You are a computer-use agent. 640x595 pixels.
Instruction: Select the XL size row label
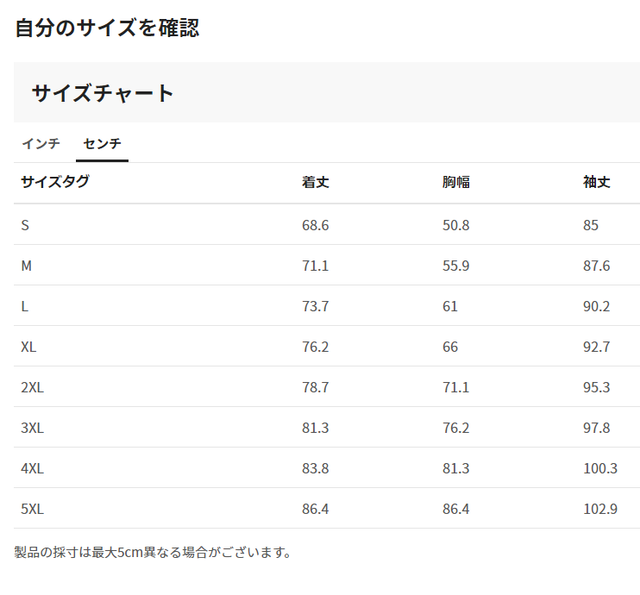28,347
